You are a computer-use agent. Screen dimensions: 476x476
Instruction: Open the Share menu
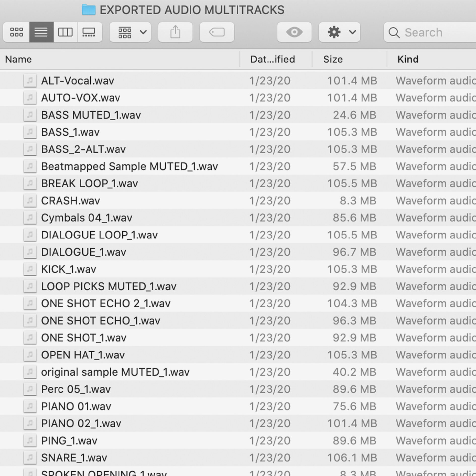click(175, 32)
